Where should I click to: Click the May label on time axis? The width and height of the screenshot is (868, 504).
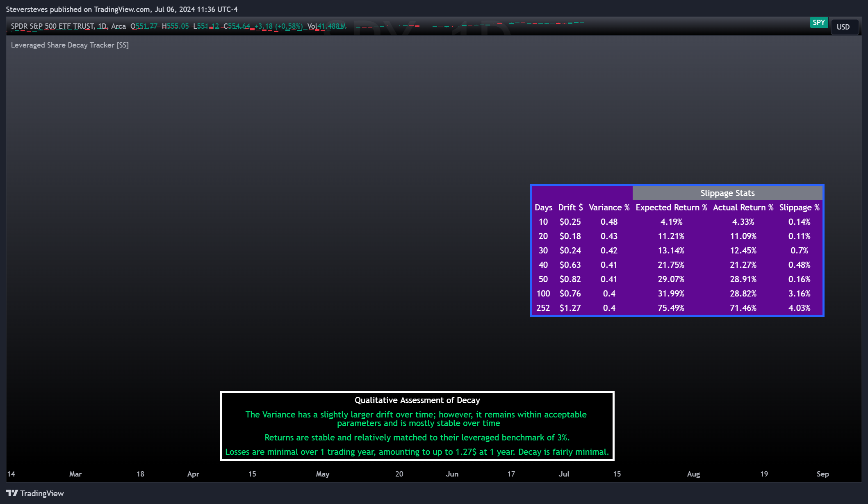point(323,474)
